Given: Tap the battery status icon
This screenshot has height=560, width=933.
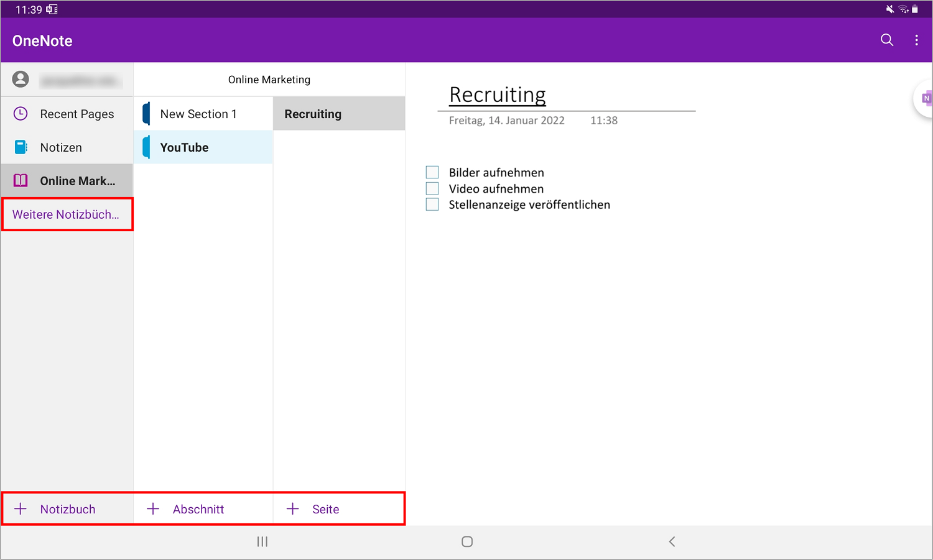Looking at the screenshot, I should click(915, 9).
